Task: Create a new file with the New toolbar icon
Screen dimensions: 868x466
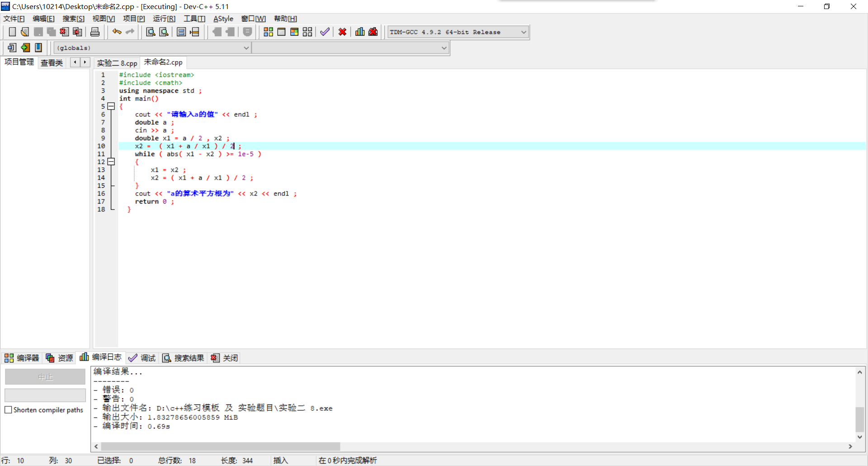Action: (12, 32)
